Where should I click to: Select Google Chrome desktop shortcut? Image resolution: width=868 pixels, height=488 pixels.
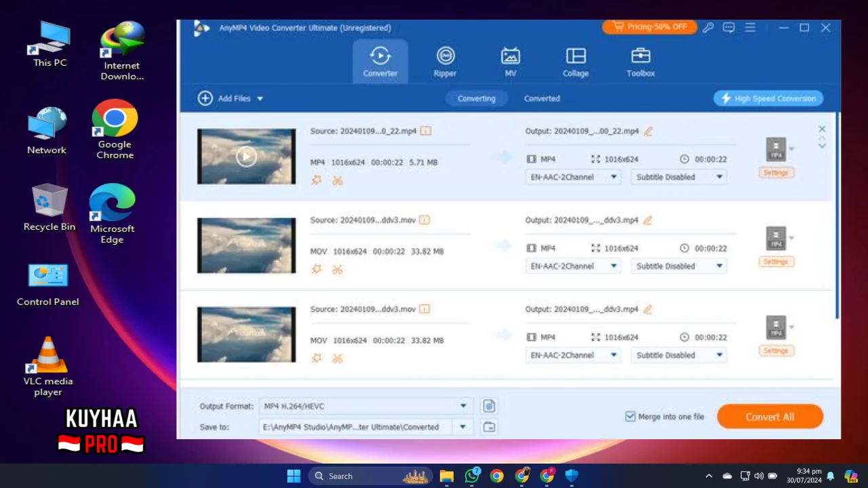(x=115, y=130)
